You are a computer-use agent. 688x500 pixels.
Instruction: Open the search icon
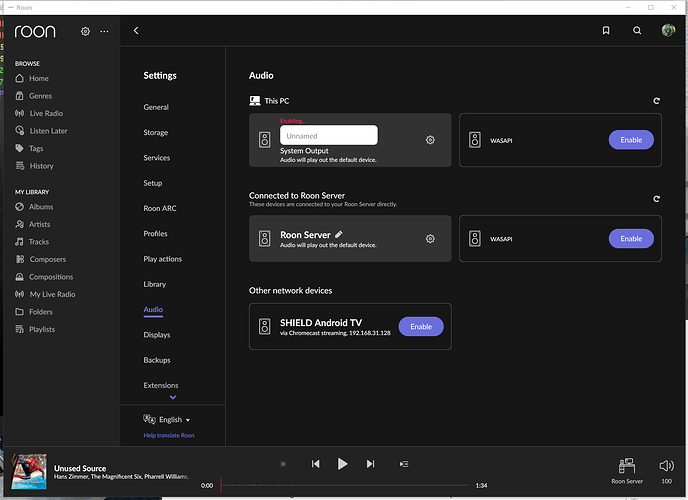coord(637,30)
